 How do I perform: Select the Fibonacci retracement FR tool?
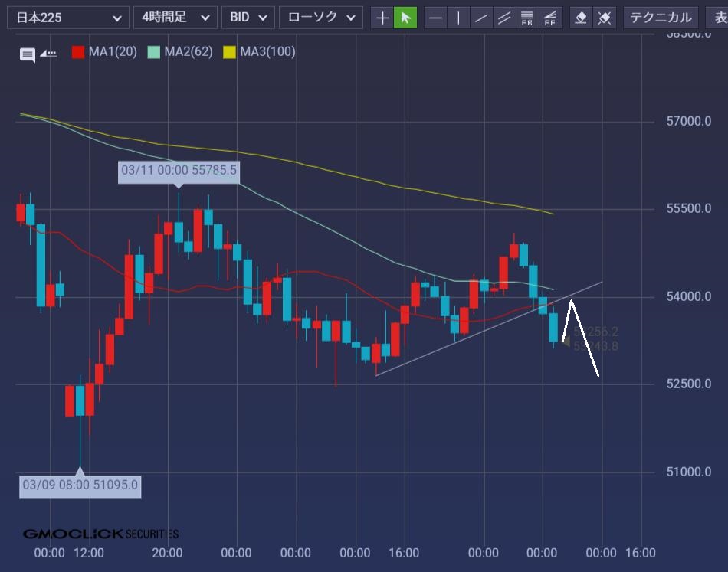527,17
